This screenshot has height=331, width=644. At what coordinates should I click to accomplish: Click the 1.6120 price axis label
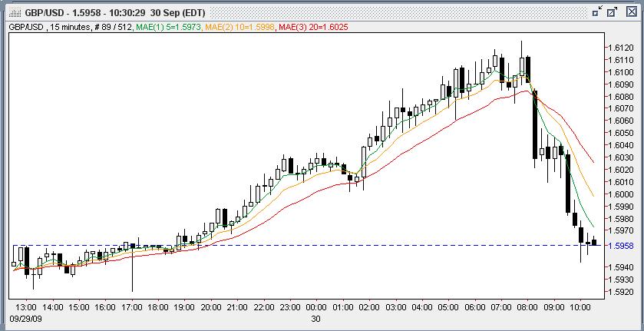pyautogui.click(x=622, y=48)
